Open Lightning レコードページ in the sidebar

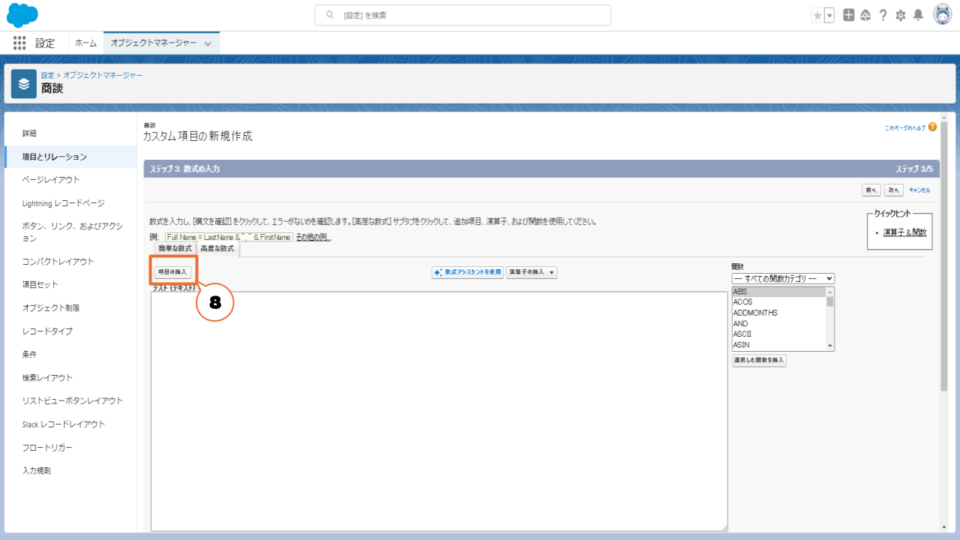(x=63, y=203)
